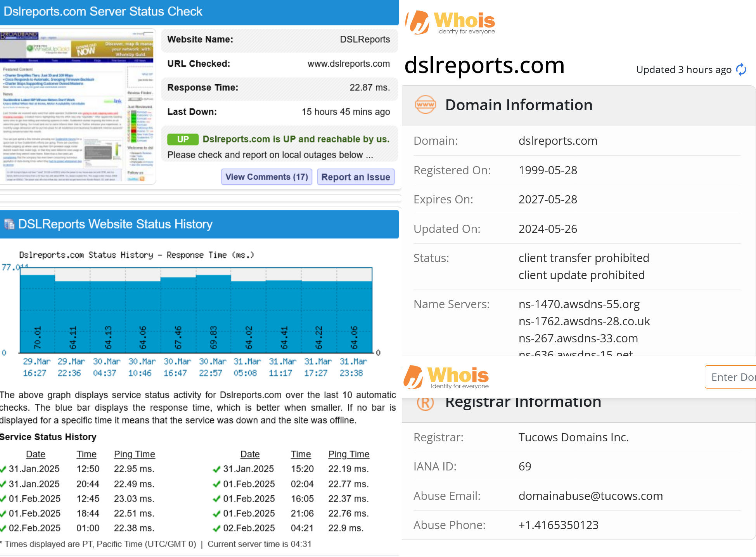
Task: Open View Comments (17)
Action: click(x=266, y=177)
